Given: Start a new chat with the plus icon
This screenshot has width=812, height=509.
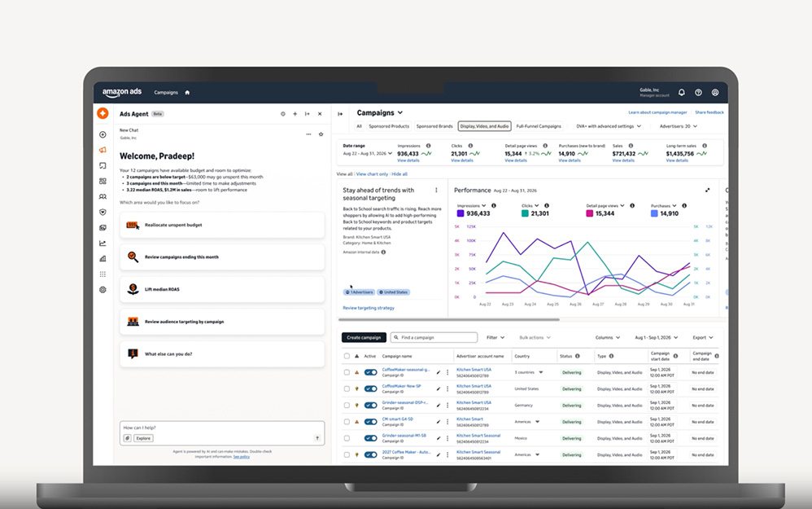Looking at the screenshot, I should (295, 114).
